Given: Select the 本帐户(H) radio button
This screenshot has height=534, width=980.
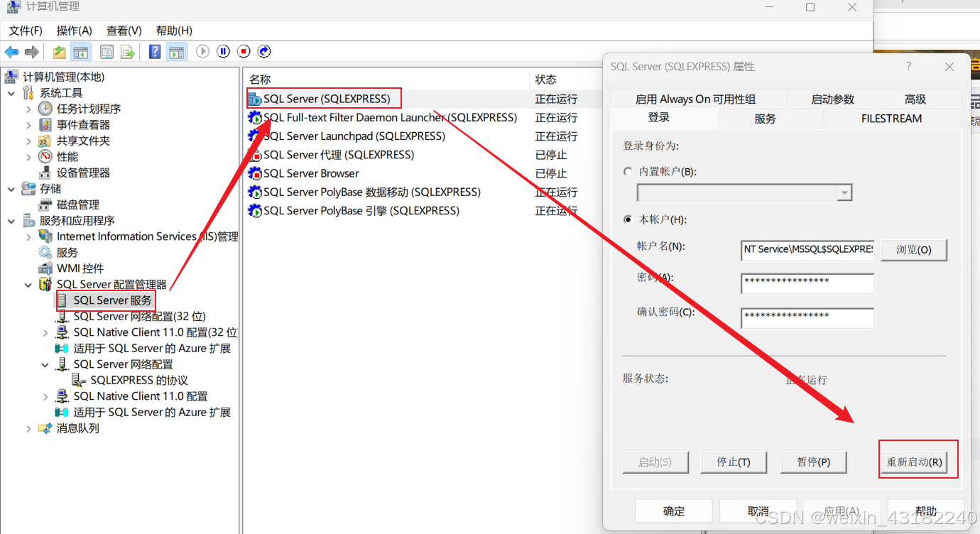Looking at the screenshot, I should [627, 219].
